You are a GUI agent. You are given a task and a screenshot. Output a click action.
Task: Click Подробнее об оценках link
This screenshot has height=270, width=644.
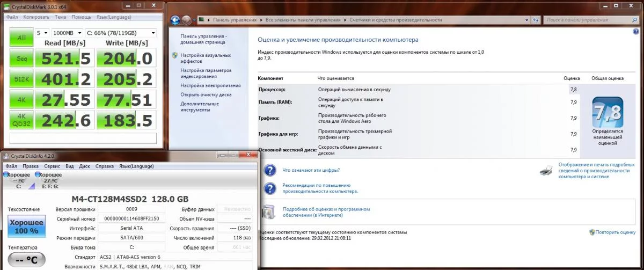pyautogui.click(x=326, y=212)
